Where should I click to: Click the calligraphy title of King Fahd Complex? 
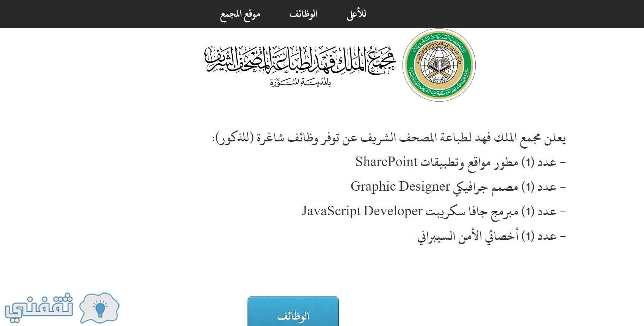301,61
